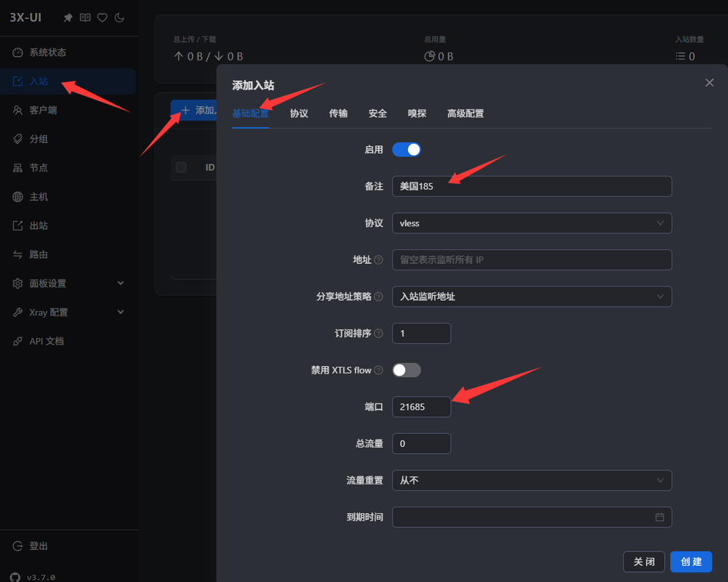Click the 节点 cluster icon
Viewport: 728px width, 582px height.
tap(18, 168)
